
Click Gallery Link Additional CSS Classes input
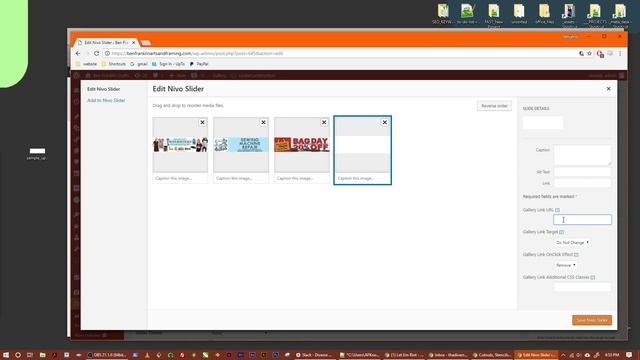point(582,287)
